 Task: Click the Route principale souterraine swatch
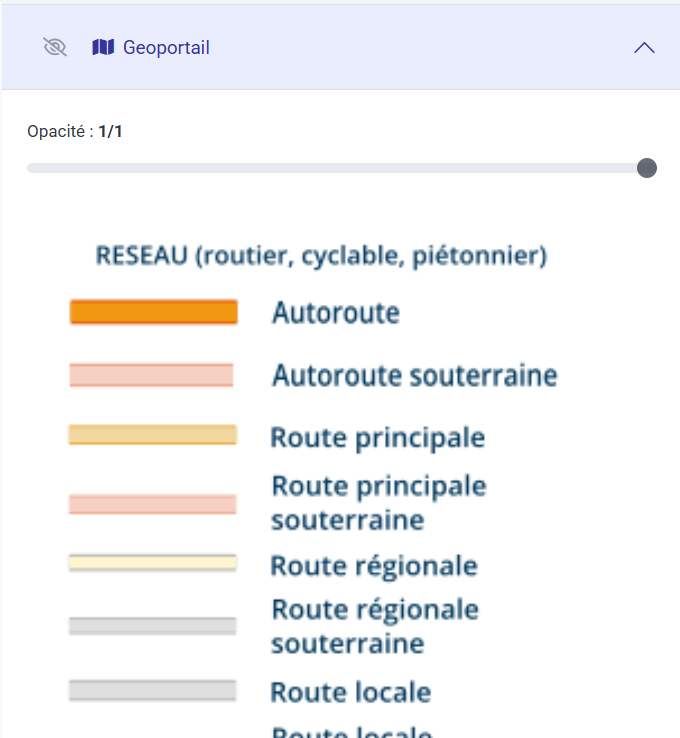[152, 504]
